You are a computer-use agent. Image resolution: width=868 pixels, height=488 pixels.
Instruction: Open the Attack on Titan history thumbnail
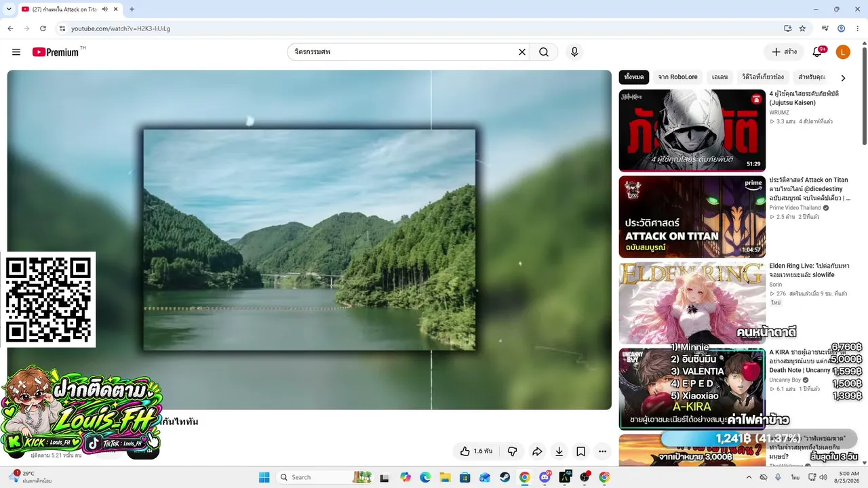pos(692,217)
